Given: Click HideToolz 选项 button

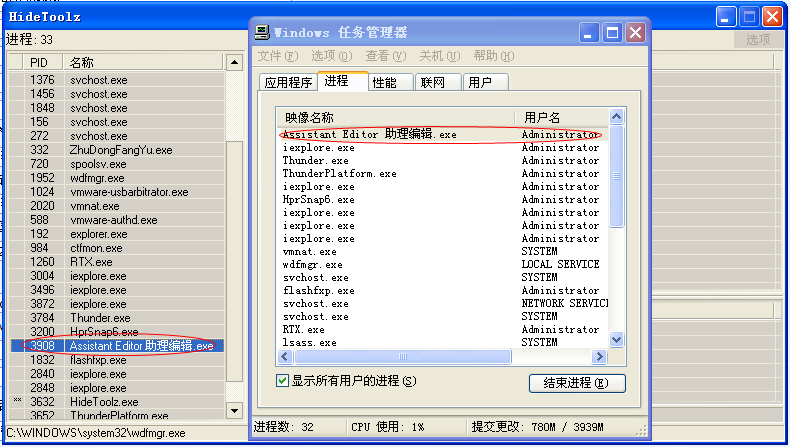Looking at the screenshot, I should pos(758,39).
